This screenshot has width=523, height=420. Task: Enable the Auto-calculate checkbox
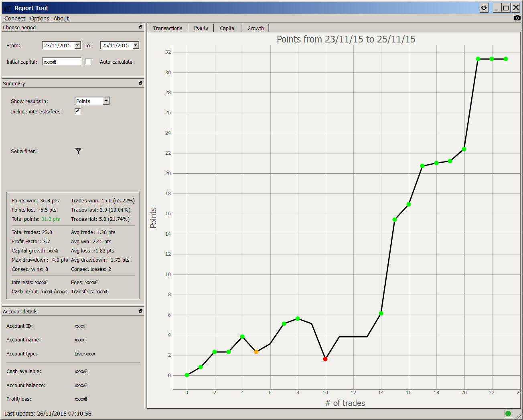pyautogui.click(x=88, y=62)
